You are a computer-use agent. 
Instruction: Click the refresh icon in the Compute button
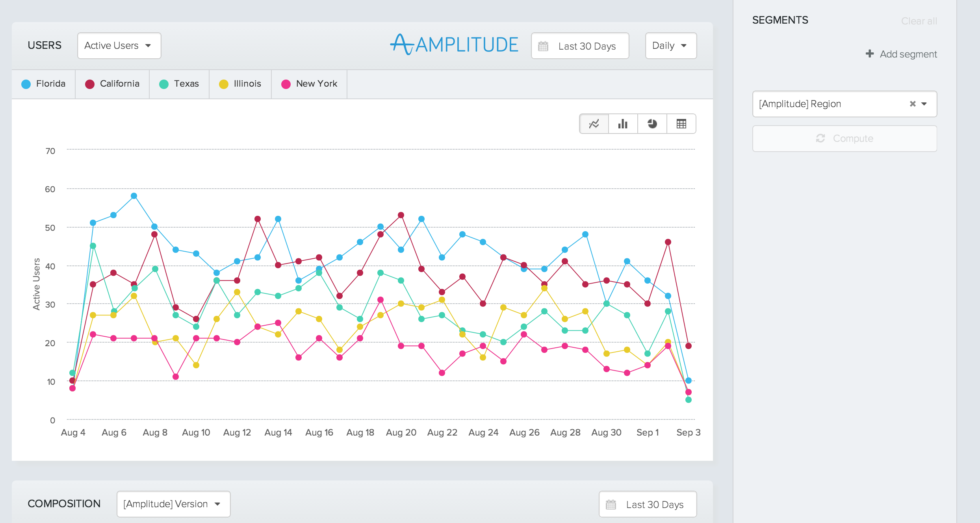[x=820, y=138]
